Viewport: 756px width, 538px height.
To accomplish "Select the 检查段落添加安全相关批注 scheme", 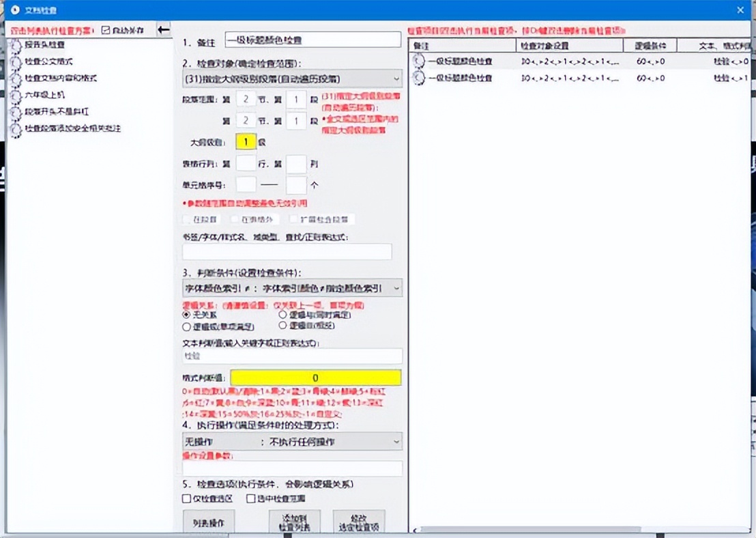I will coord(73,128).
